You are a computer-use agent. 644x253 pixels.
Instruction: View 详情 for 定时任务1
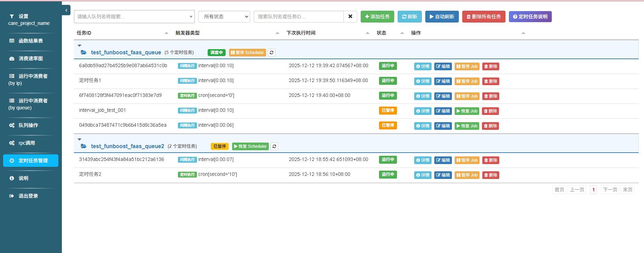pos(423,81)
